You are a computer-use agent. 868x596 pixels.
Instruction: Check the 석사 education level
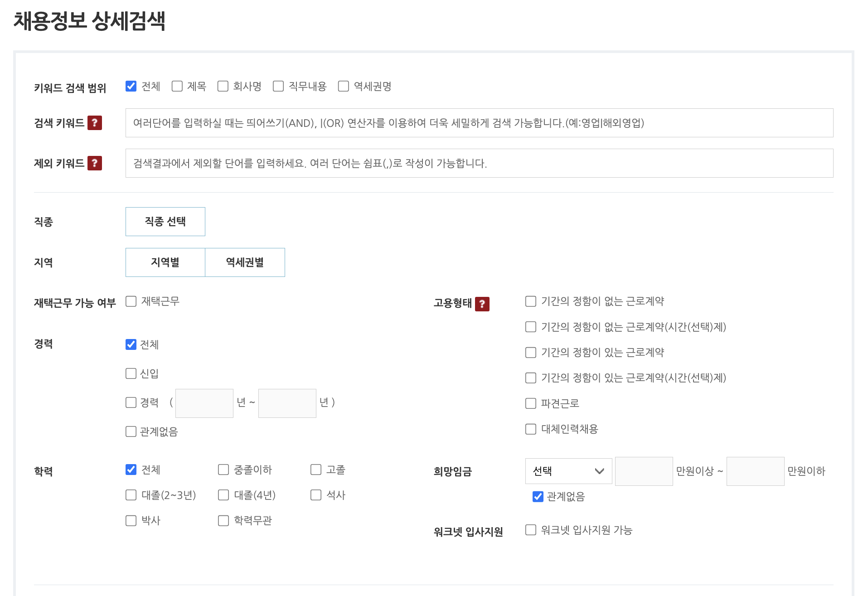point(315,495)
